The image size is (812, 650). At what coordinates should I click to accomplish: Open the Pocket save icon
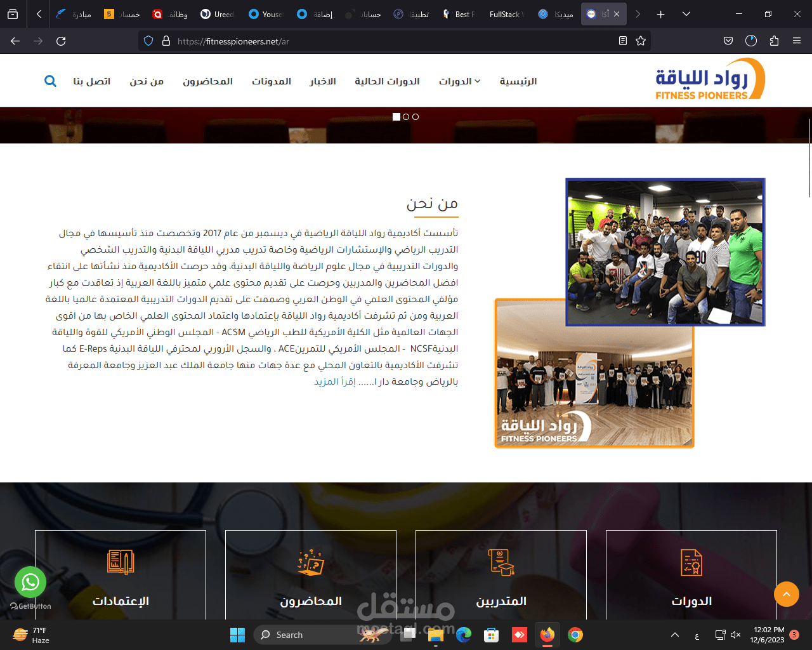pos(728,41)
